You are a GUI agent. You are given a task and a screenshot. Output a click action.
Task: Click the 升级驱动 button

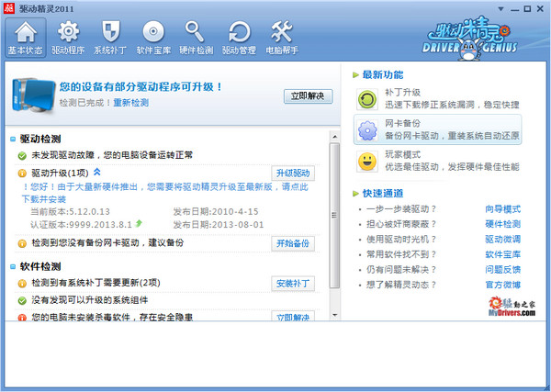tap(293, 173)
